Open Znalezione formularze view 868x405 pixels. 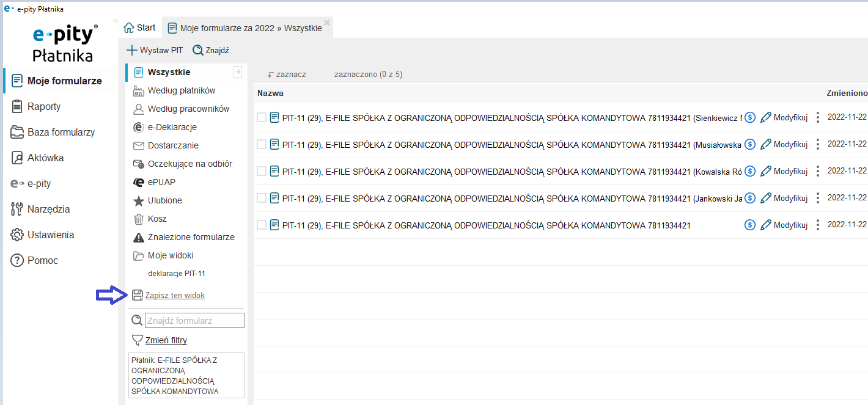pos(183,237)
